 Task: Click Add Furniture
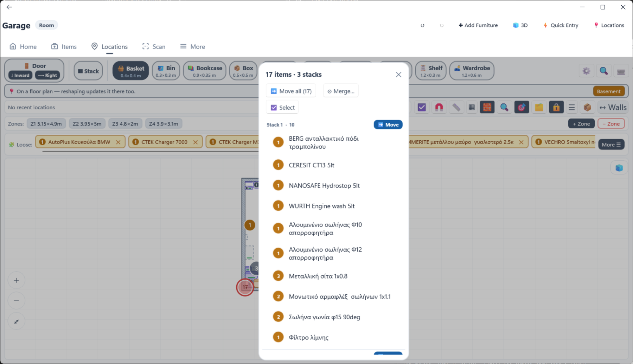point(478,25)
